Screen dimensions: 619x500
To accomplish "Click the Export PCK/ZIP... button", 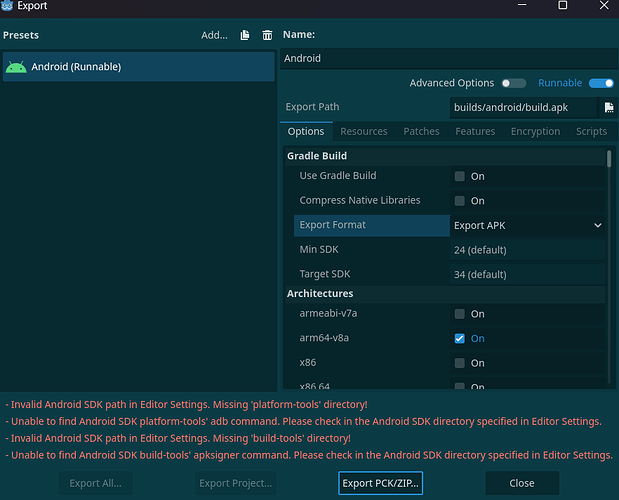I will tap(380, 483).
